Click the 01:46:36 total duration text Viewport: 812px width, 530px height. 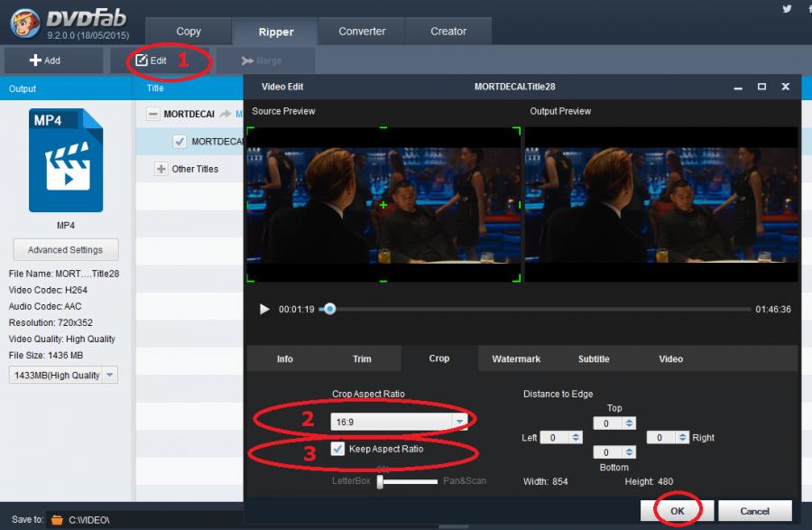pyautogui.click(x=773, y=310)
